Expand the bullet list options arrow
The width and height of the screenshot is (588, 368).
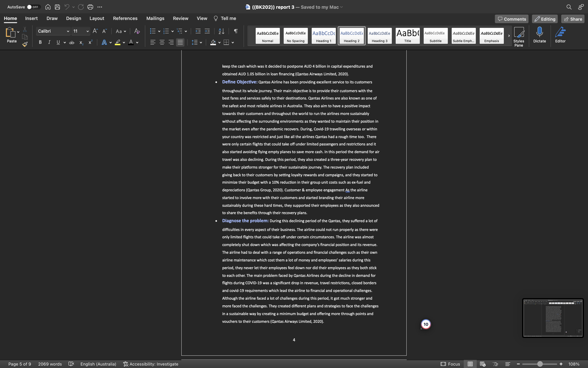click(x=159, y=31)
